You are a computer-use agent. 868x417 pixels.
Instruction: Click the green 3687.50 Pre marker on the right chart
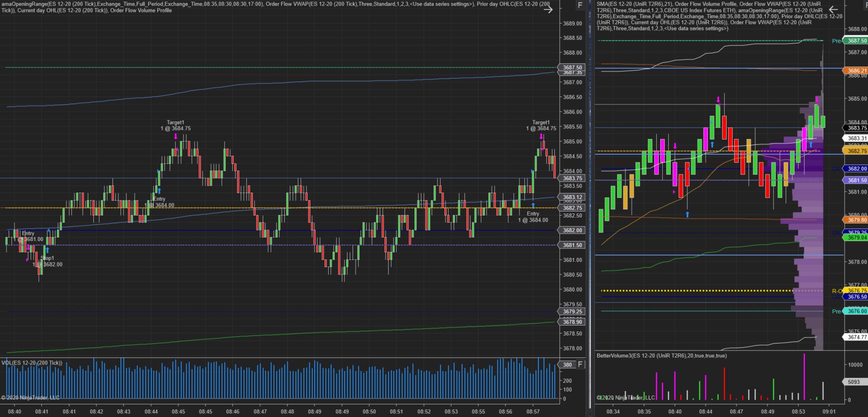point(856,41)
